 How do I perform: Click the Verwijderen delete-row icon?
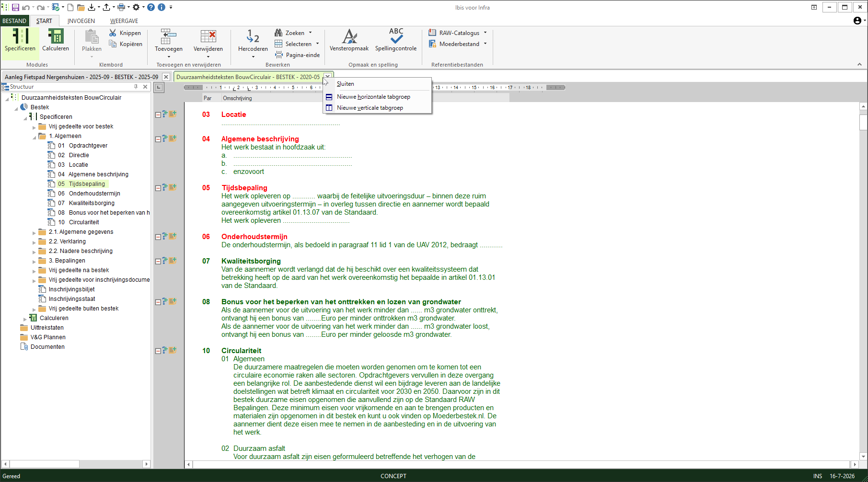tap(208, 36)
